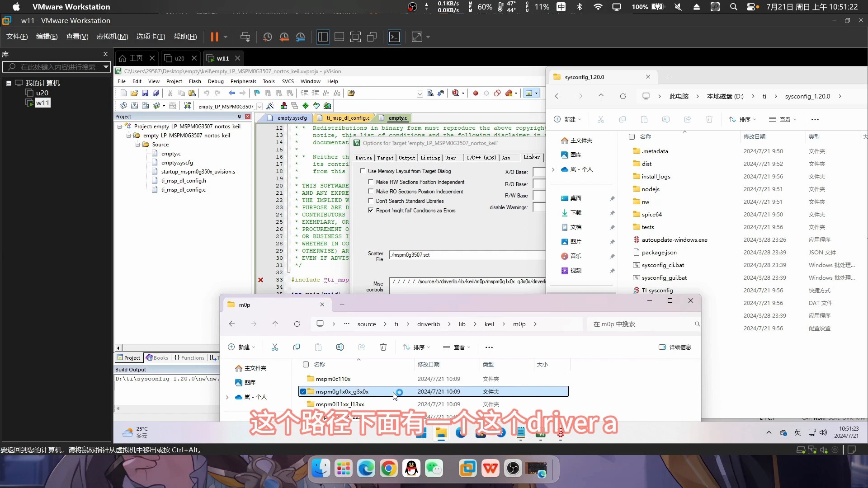The width and height of the screenshot is (868, 488).
Task: Save current file in µVision toolbar
Action: tap(145, 93)
